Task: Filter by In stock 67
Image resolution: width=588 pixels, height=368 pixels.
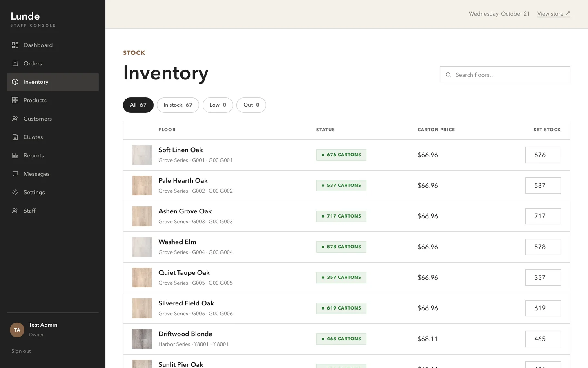Action: pos(178,105)
